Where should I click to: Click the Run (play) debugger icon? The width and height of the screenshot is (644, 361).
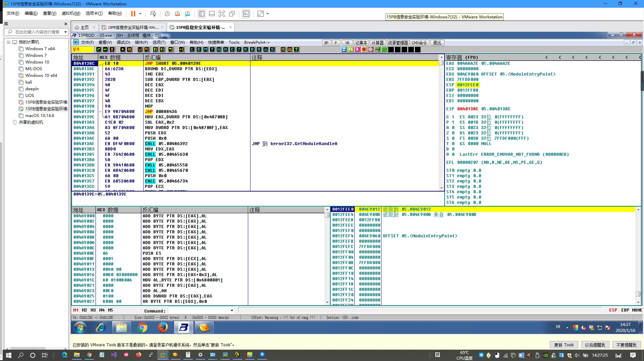(123, 49)
